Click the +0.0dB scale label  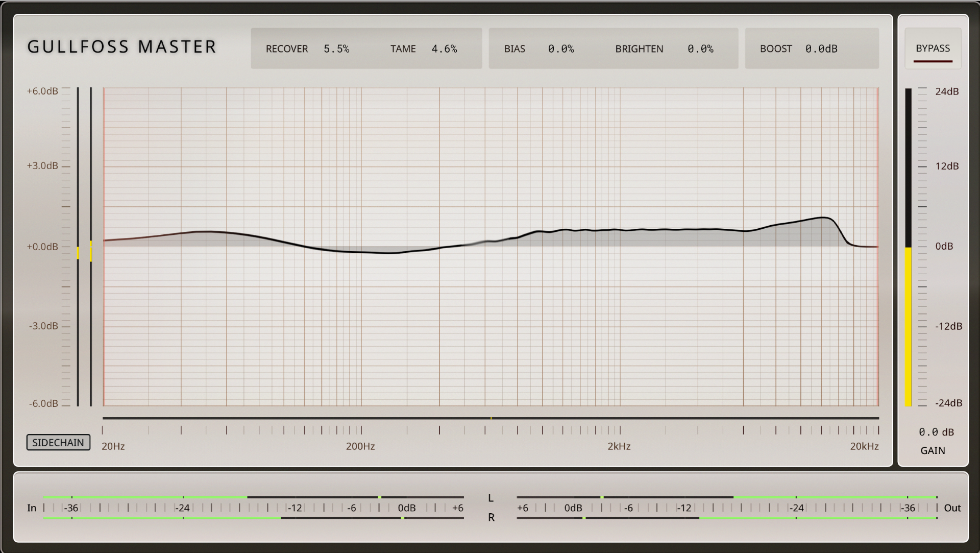click(42, 247)
